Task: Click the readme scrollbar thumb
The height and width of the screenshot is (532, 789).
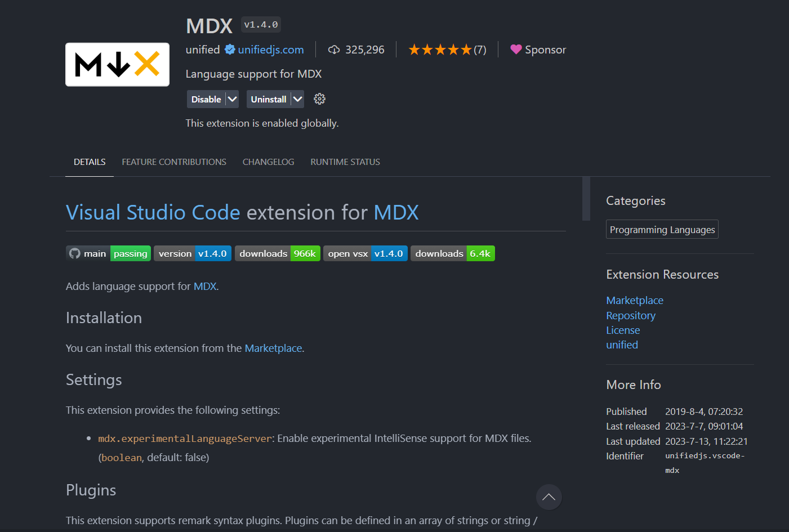Action: click(586, 199)
